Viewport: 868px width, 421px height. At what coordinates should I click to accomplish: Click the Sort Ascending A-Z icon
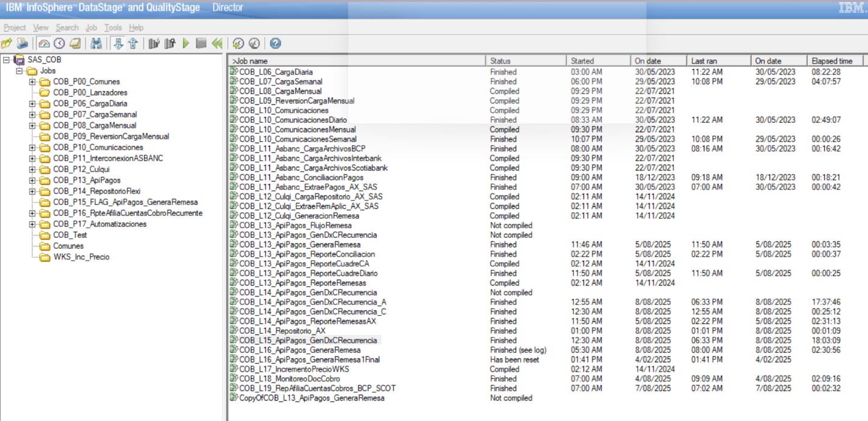[x=119, y=43]
